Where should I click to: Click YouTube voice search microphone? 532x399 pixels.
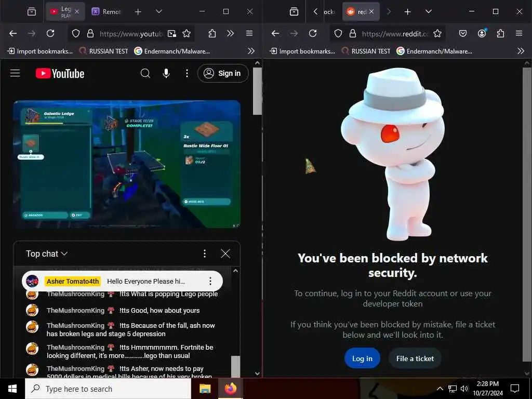[166, 73]
